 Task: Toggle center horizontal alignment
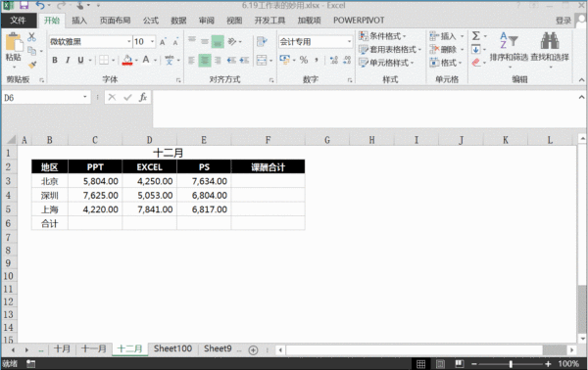point(205,60)
